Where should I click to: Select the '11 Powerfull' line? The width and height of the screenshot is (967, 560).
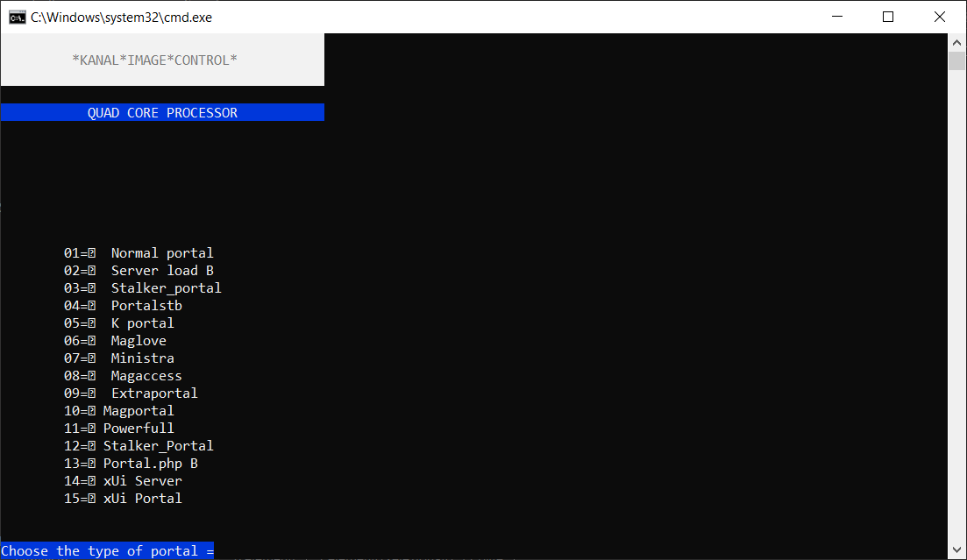[119, 428]
